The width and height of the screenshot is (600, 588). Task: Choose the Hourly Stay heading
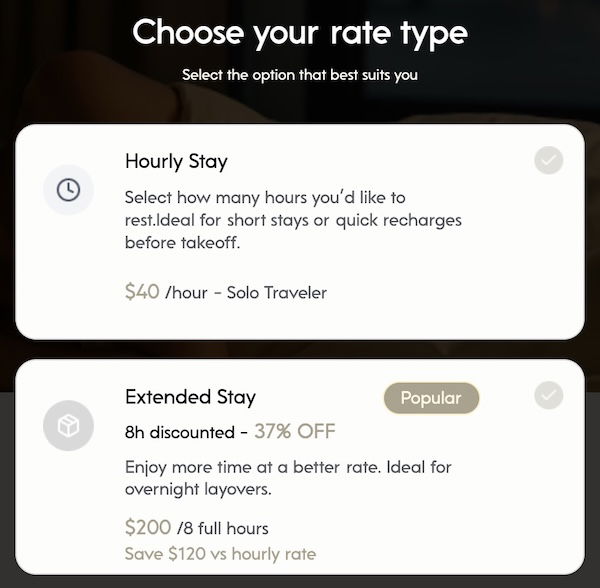[x=176, y=161]
